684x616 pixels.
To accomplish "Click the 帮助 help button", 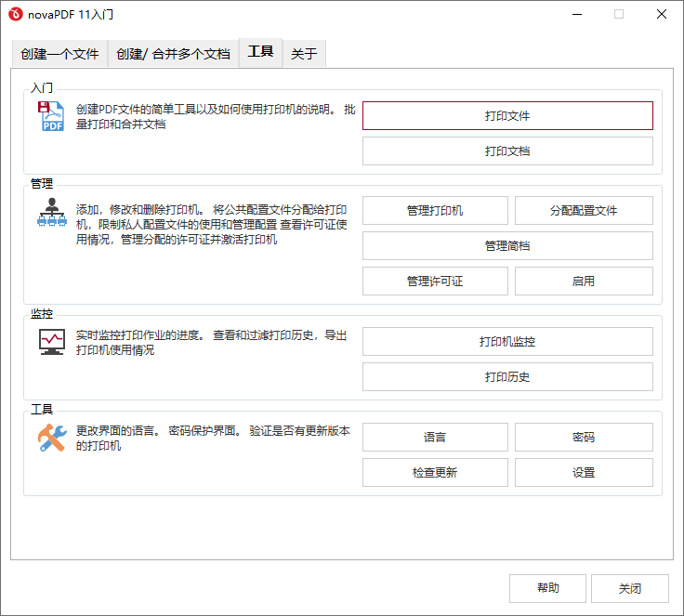I will point(547,588).
